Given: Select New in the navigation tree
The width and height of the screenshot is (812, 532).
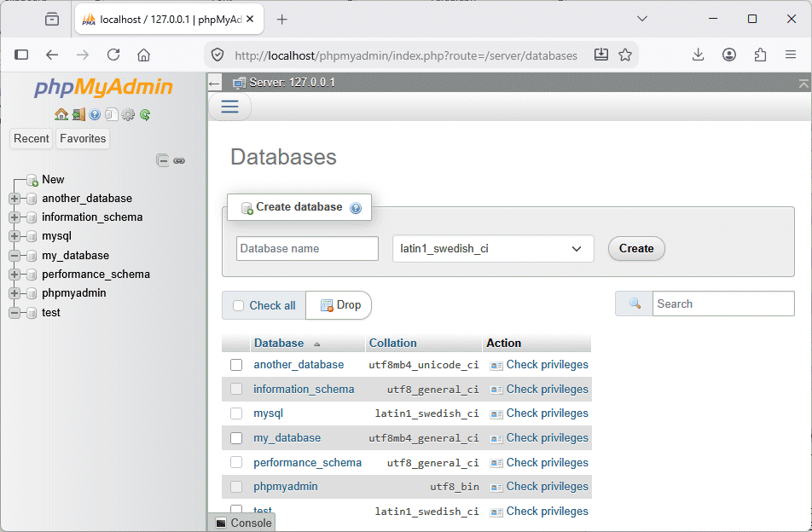Looking at the screenshot, I should click(53, 180).
